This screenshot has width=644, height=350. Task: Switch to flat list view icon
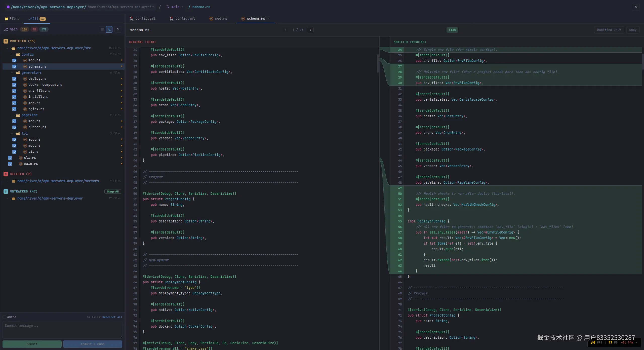[102, 29]
